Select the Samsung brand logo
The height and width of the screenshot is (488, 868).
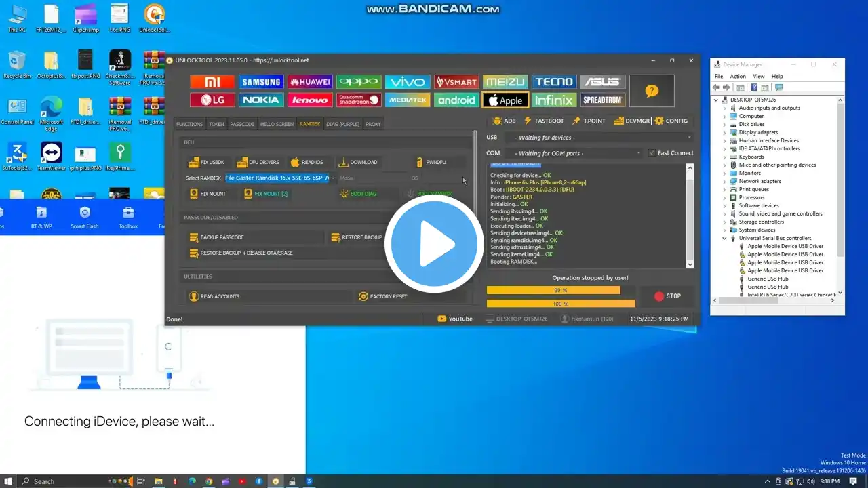[x=261, y=82]
